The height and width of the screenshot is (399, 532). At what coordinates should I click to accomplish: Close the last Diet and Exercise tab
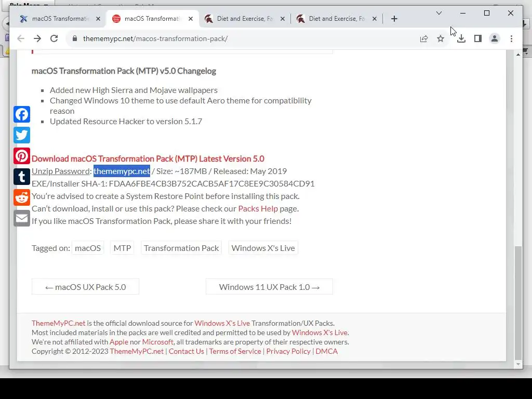pos(374,19)
